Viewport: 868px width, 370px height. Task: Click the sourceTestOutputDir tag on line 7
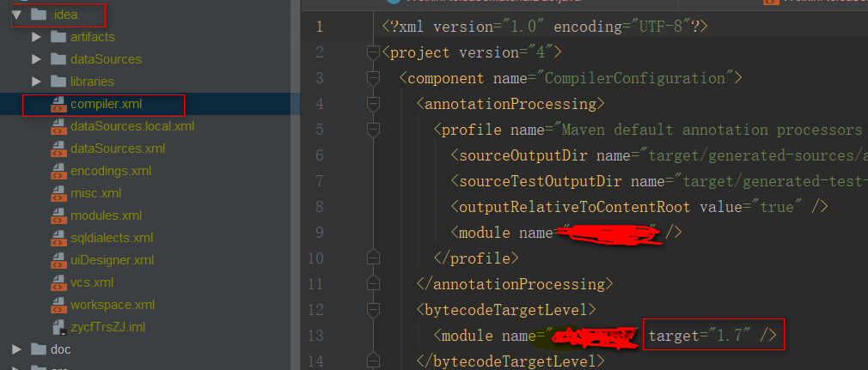coord(541,181)
